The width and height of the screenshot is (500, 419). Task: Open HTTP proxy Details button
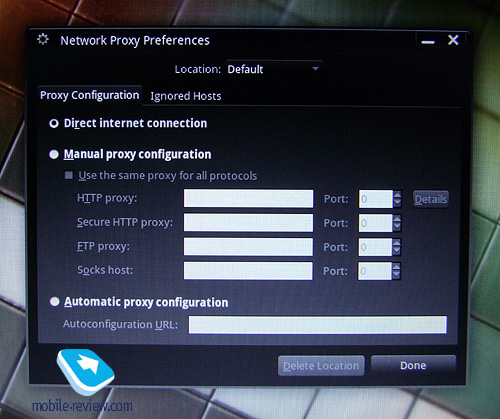[431, 199]
